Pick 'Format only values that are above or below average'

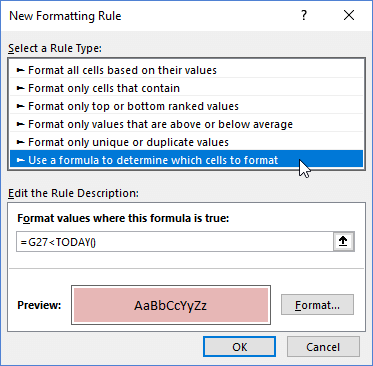pyautogui.click(x=186, y=124)
